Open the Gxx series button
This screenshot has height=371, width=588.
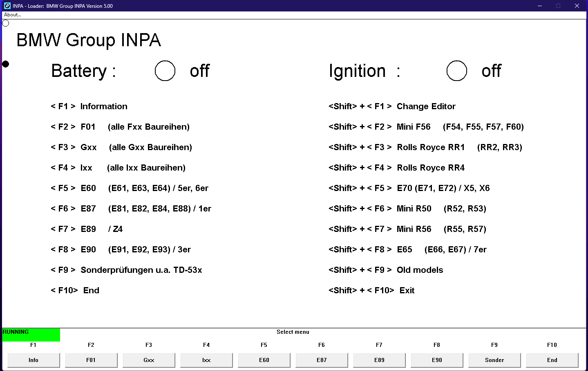149,360
